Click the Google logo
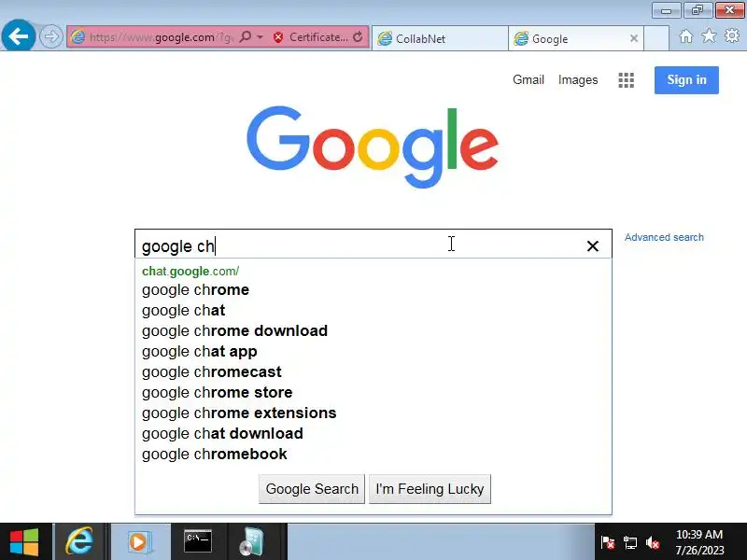Screen dimensions: 747x560 click(x=373, y=147)
